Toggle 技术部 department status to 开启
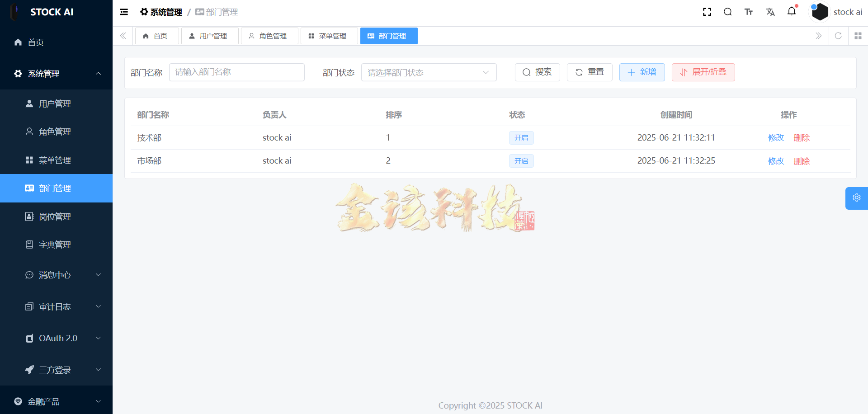 (521, 137)
